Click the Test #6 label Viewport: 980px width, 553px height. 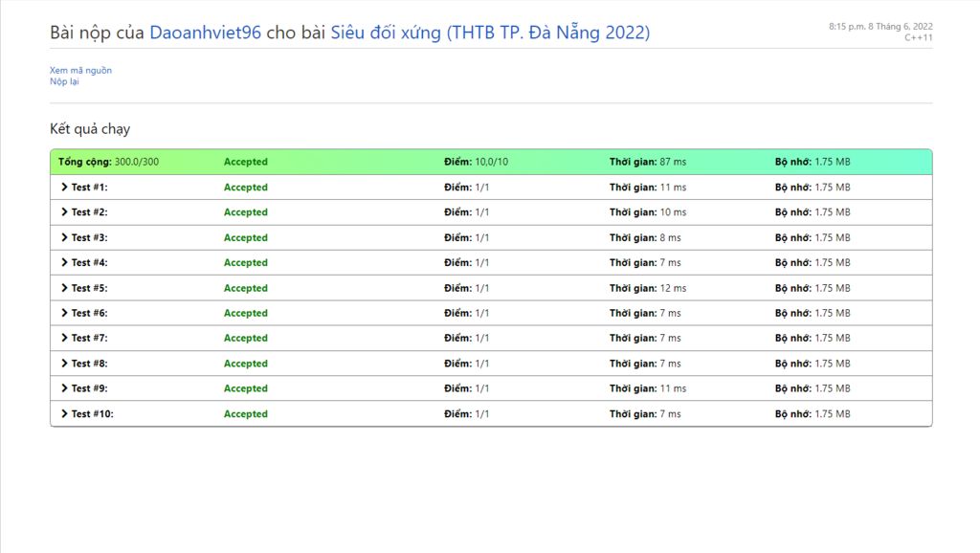coord(89,313)
